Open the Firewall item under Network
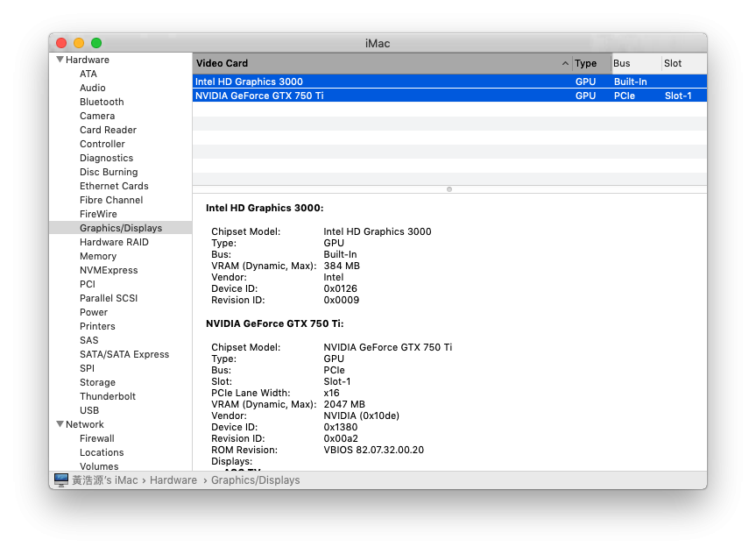 click(97, 438)
